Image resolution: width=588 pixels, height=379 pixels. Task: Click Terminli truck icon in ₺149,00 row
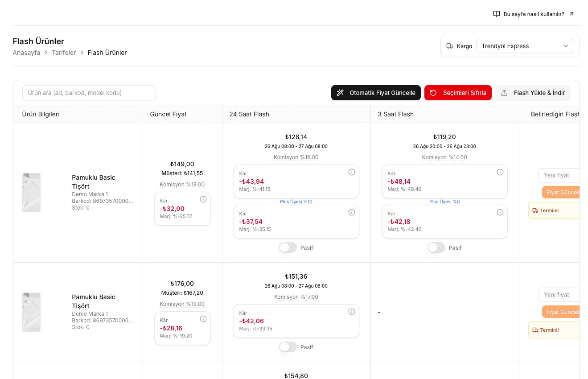535,210
